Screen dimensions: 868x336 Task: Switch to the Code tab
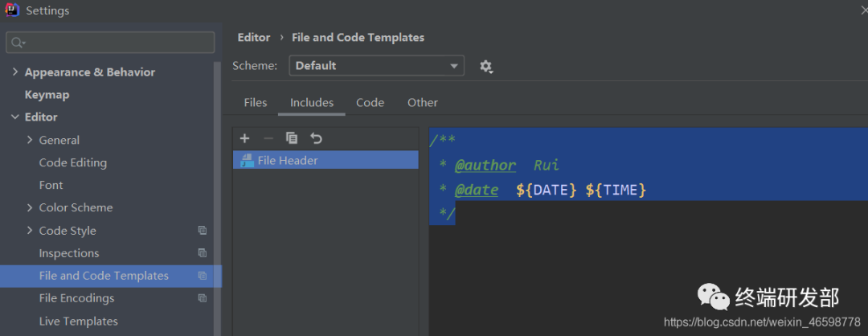(371, 103)
